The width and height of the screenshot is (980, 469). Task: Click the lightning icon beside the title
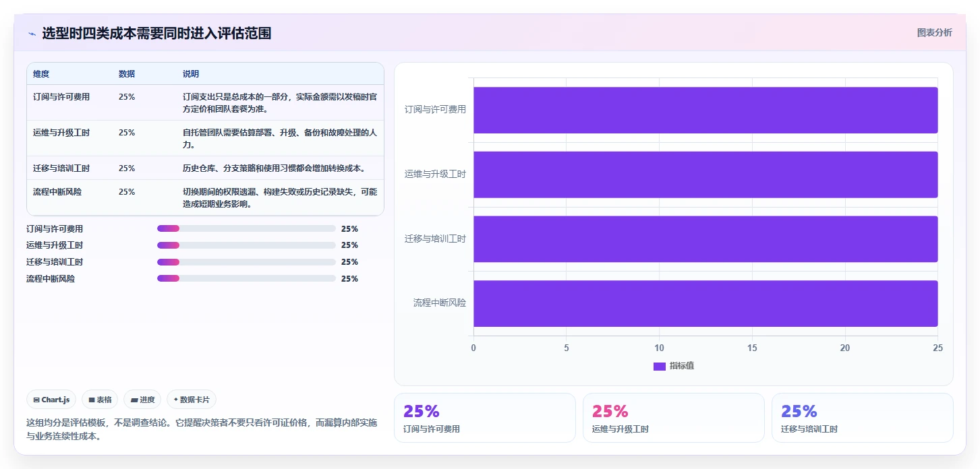tap(32, 34)
